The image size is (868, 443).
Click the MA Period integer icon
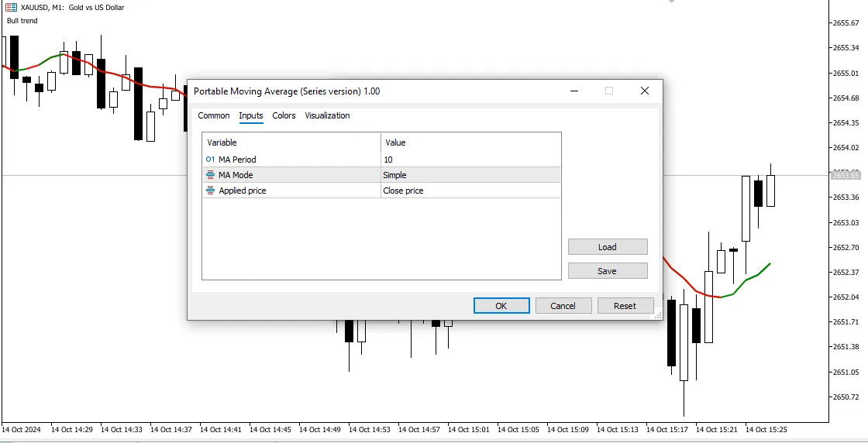[x=210, y=160]
